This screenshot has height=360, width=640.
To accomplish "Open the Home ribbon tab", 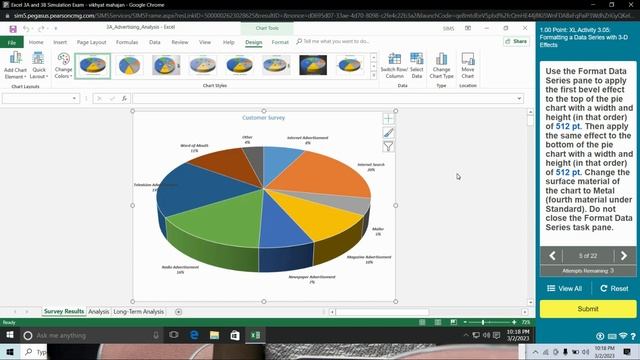I will [36, 42].
